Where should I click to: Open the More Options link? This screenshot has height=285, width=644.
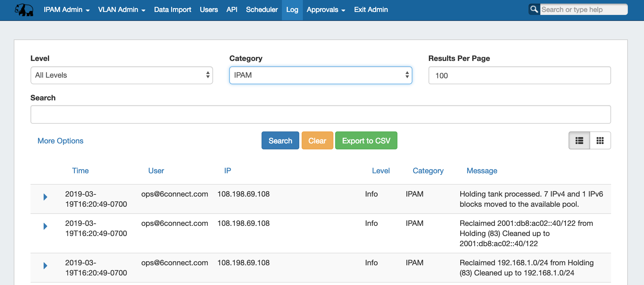[60, 141]
